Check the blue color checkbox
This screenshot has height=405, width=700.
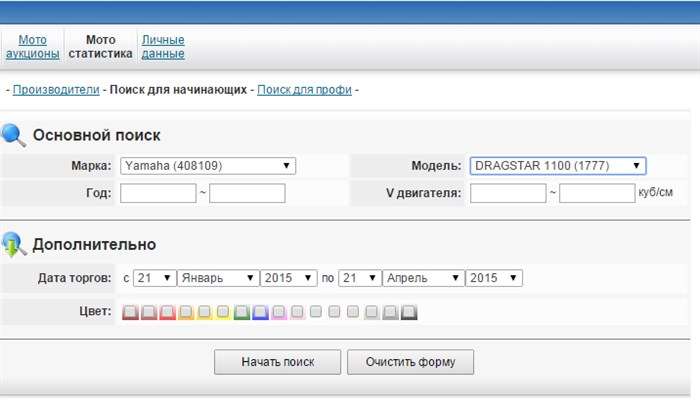[260, 312]
